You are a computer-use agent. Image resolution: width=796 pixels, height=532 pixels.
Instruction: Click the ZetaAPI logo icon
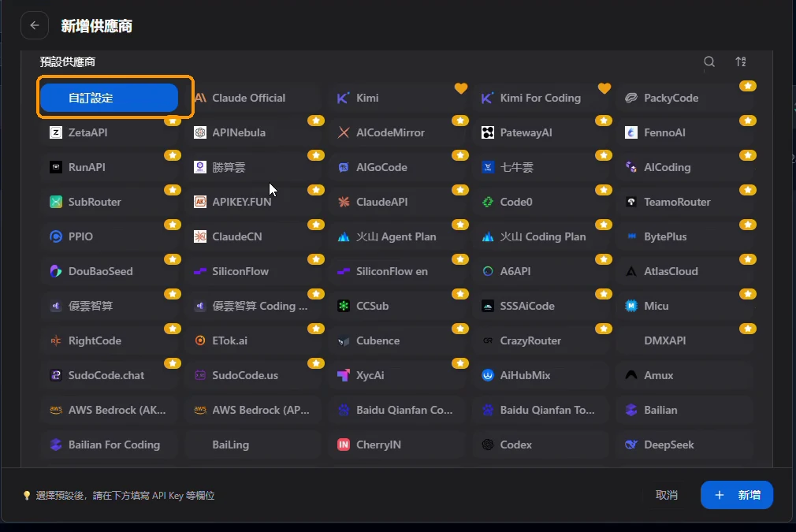click(x=56, y=132)
